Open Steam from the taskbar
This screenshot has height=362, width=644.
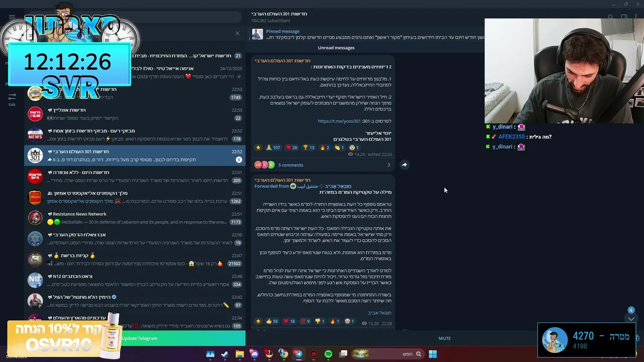pyautogui.click(x=225, y=354)
